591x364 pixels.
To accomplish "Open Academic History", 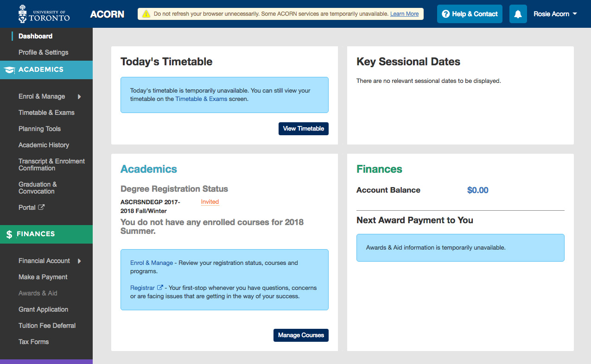I will [x=44, y=145].
